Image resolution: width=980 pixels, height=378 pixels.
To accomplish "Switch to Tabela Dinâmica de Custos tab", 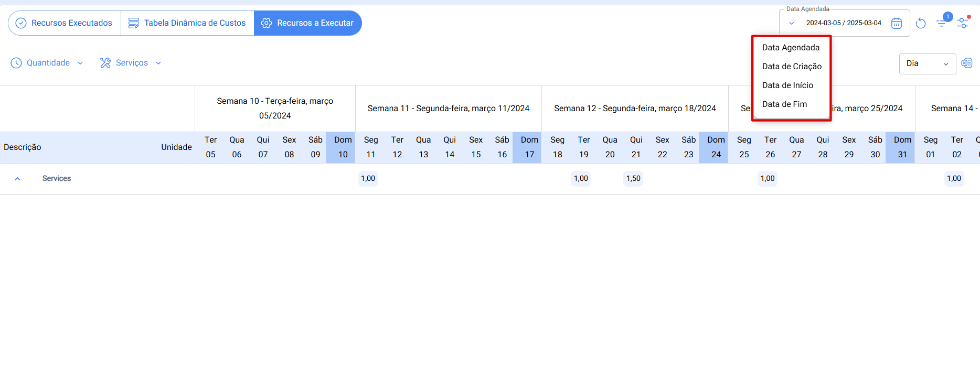I will click(x=187, y=23).
